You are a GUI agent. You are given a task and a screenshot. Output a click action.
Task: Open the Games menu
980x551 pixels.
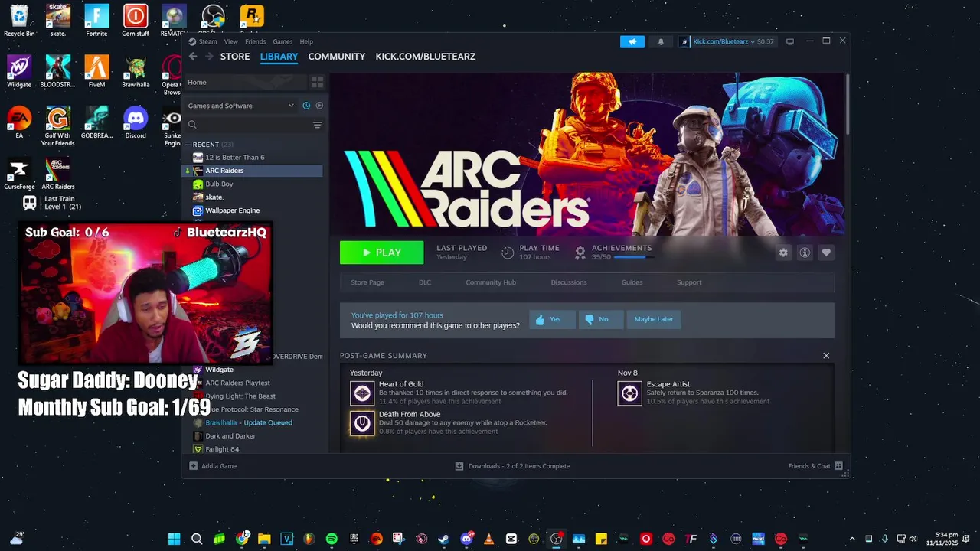[x=283, y=41]
